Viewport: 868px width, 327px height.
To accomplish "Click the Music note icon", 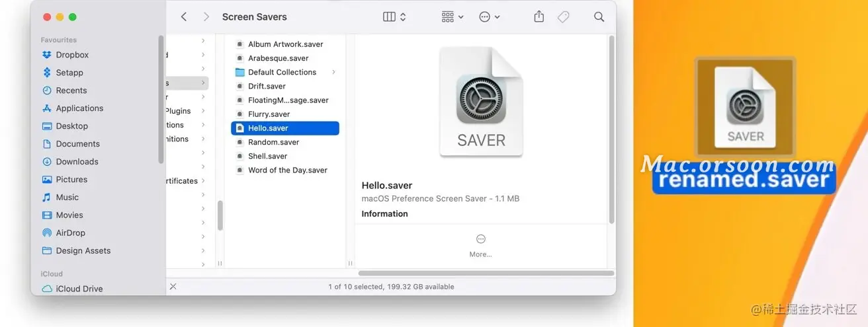I will [x=46, y=198].
